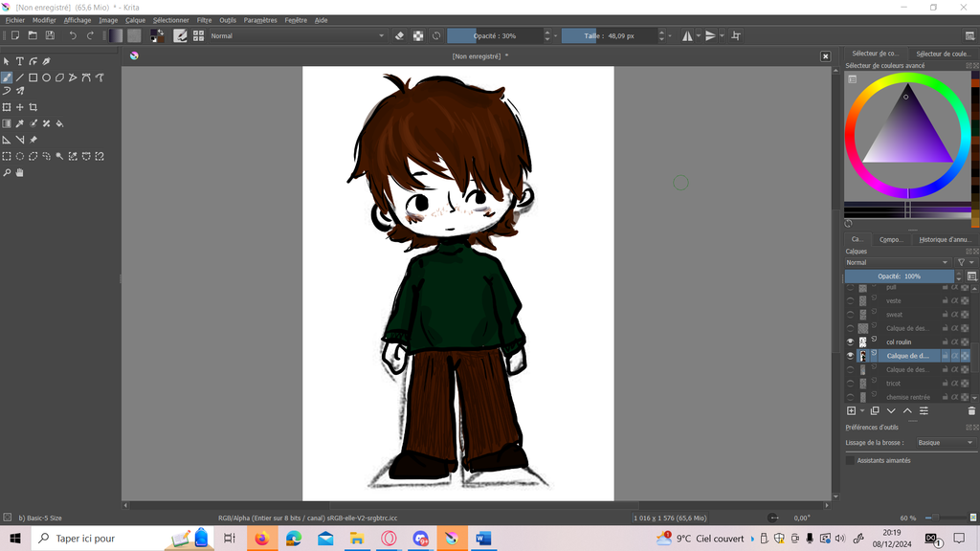Select the Fill bucket tool

[59, 123]
